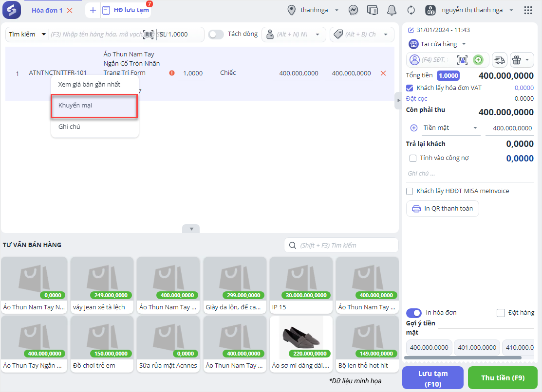Click Thu tiền (F9) button
Viewport: 542px width, 392px height.
[503, 378]
